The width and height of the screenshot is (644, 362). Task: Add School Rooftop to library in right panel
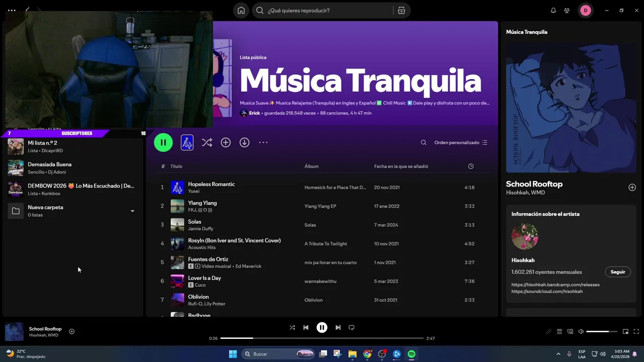(x=632, y=188)
